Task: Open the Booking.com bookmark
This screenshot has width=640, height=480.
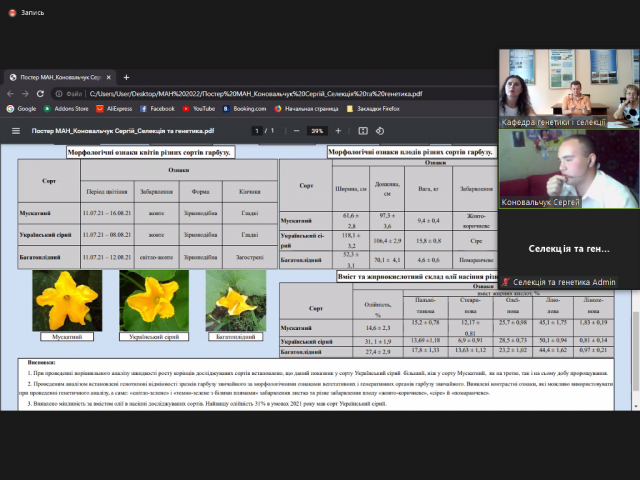Action: click(246, 108)
